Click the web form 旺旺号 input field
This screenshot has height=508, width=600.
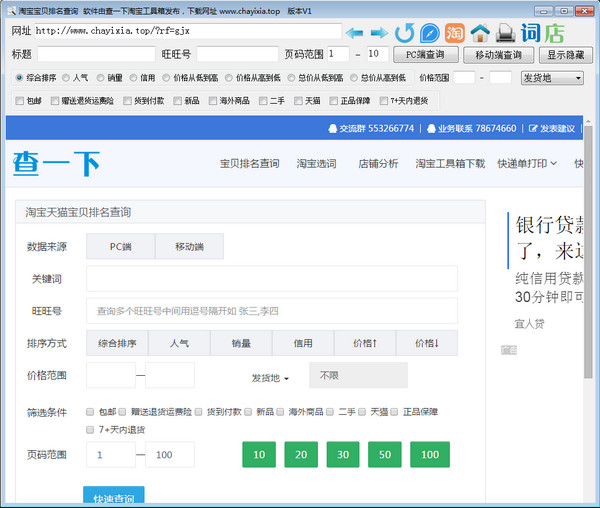pyautogui.click(x=272, y=311)
